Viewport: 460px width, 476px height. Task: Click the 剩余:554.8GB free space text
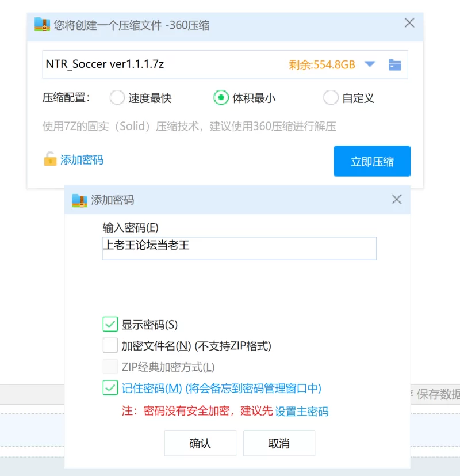click(322, 64)
